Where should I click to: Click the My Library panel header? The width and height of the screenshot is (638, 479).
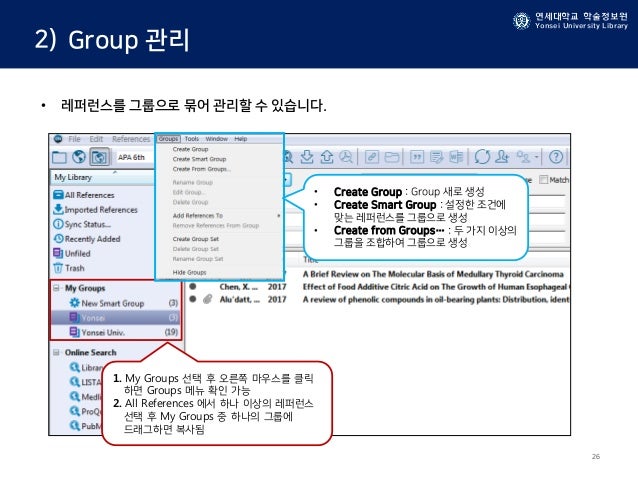click(x=103, y=177)
